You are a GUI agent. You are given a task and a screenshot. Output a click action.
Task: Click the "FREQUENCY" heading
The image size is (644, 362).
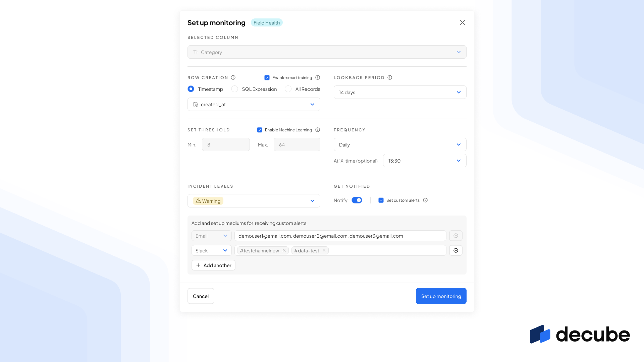[350, 130]
